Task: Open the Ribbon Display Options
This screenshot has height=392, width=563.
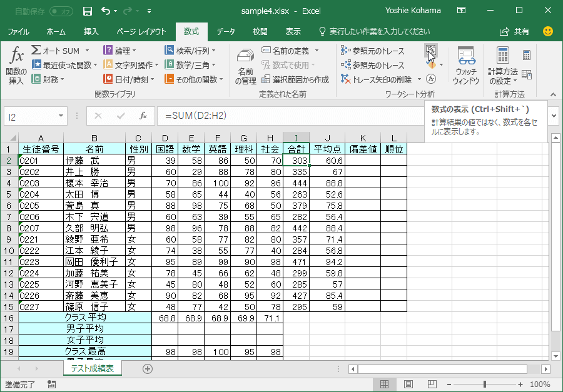Action: (x=462, y=11)
